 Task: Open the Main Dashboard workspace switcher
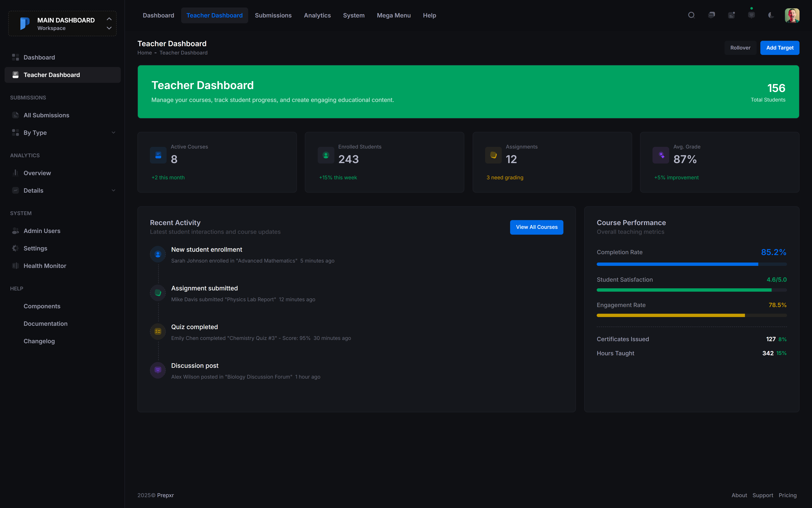[x=62, y=24]
